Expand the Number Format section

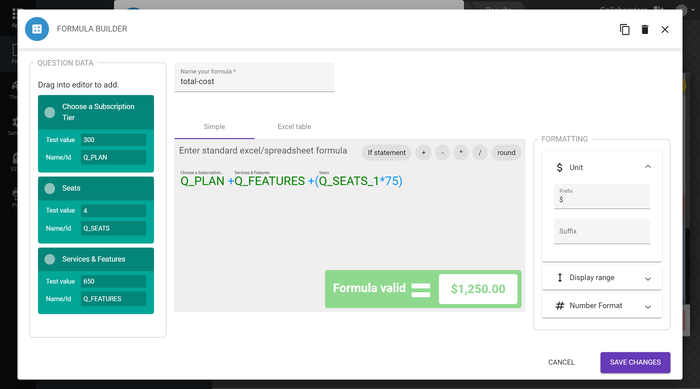pyautogui.click(x=648, y=306)
